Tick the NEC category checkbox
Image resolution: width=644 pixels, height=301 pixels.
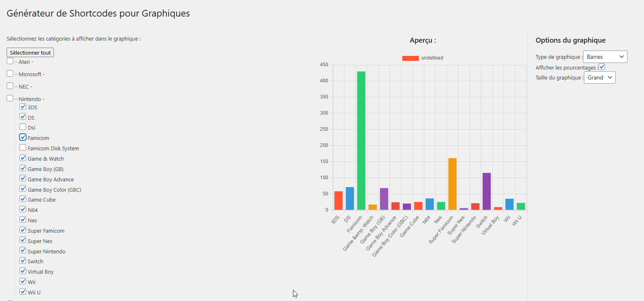[x=10, y=86]
